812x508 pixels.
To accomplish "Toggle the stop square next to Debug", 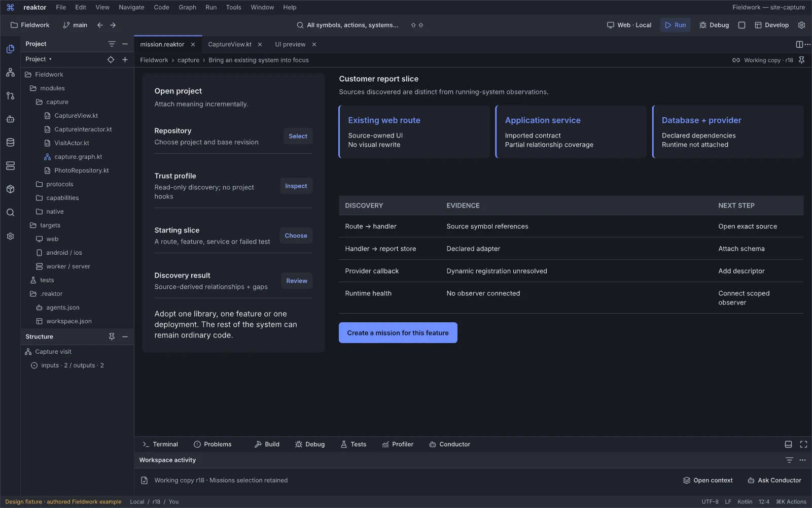I will [x=742, y=25].
